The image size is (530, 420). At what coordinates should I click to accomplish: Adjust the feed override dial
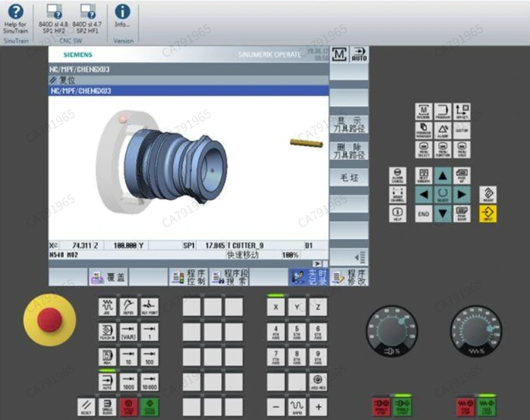click(x=476, y=332)
